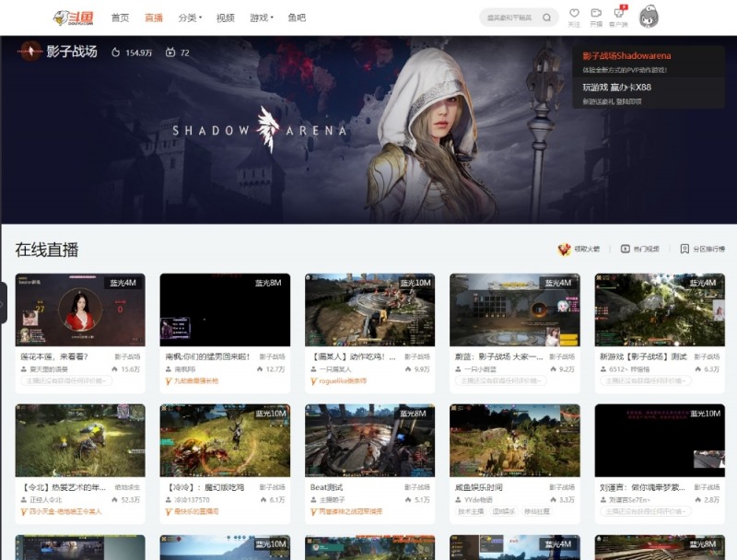This screenshot has height=560, width=737.
Task: Open the 鱼吧 nav tab
Action: [297, 17]
